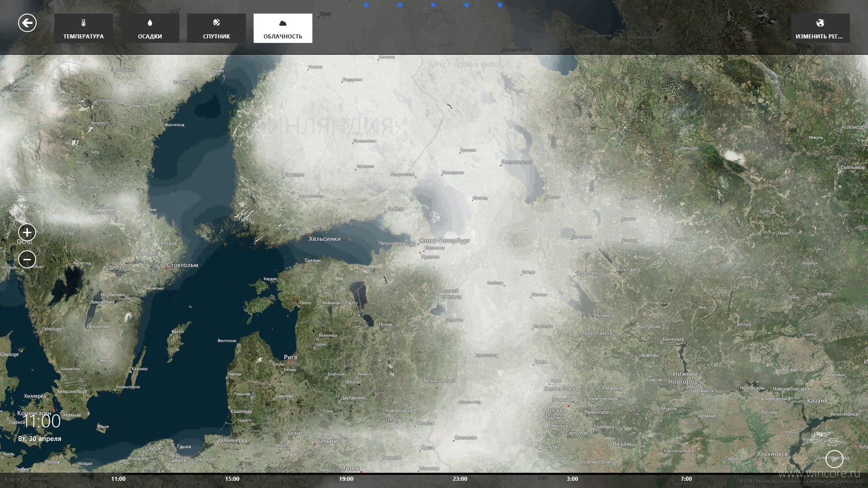This screenshot has height=488, width=868.
Task: Click the Вологда city label
Action: pos(626,270)
